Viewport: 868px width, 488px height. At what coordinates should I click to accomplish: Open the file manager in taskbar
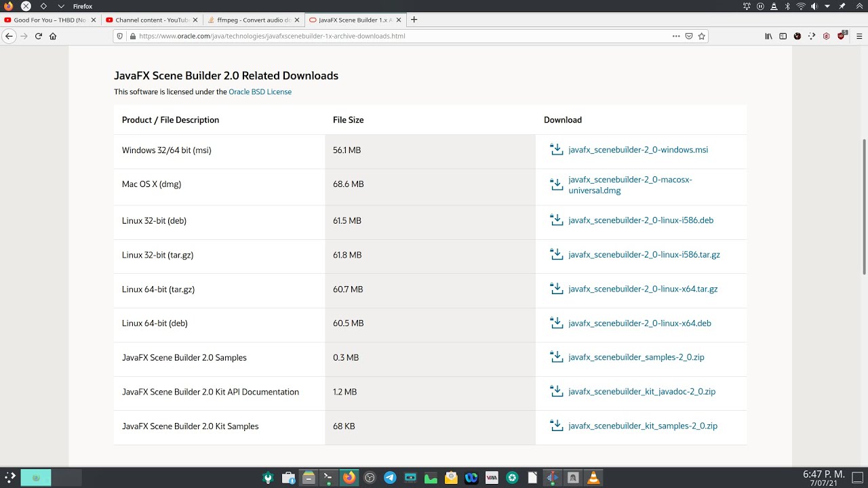pyautogui.click(x=309, y=478)
